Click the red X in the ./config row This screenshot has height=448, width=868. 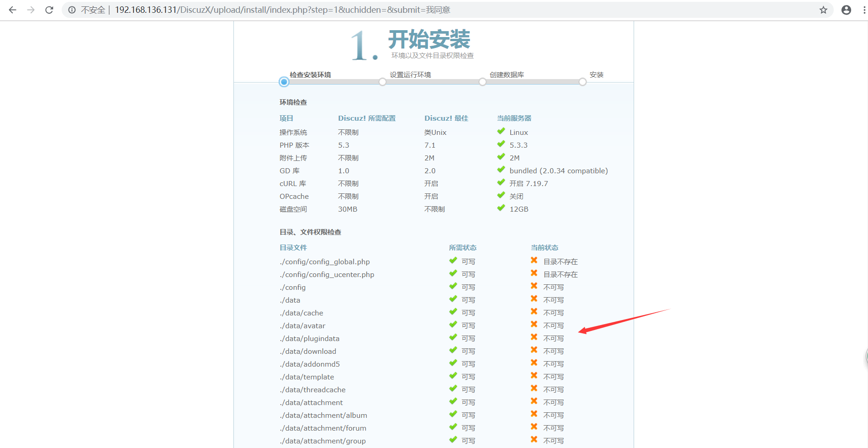point(534,286)
